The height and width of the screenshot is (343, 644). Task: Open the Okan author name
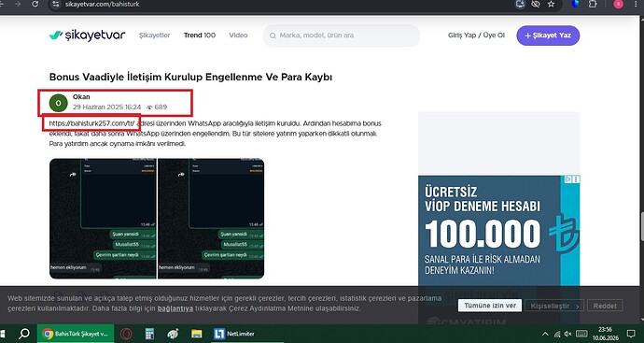[81, 97]
